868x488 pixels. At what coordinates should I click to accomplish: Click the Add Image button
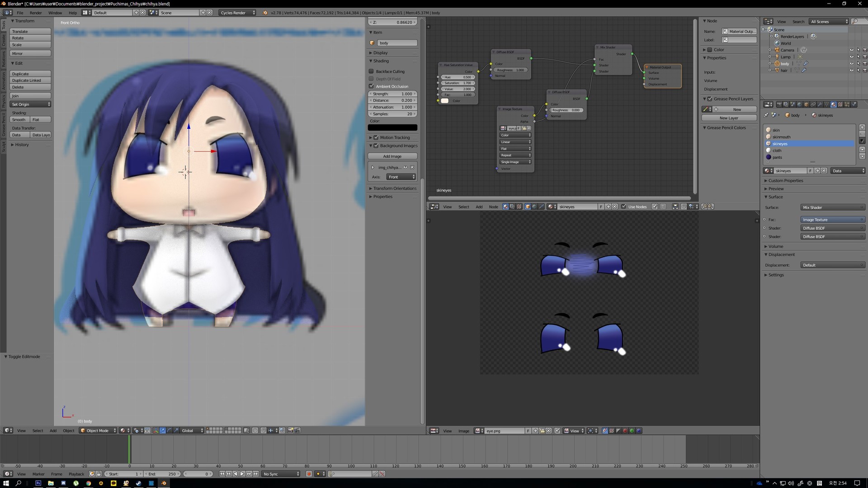[392, 156]
